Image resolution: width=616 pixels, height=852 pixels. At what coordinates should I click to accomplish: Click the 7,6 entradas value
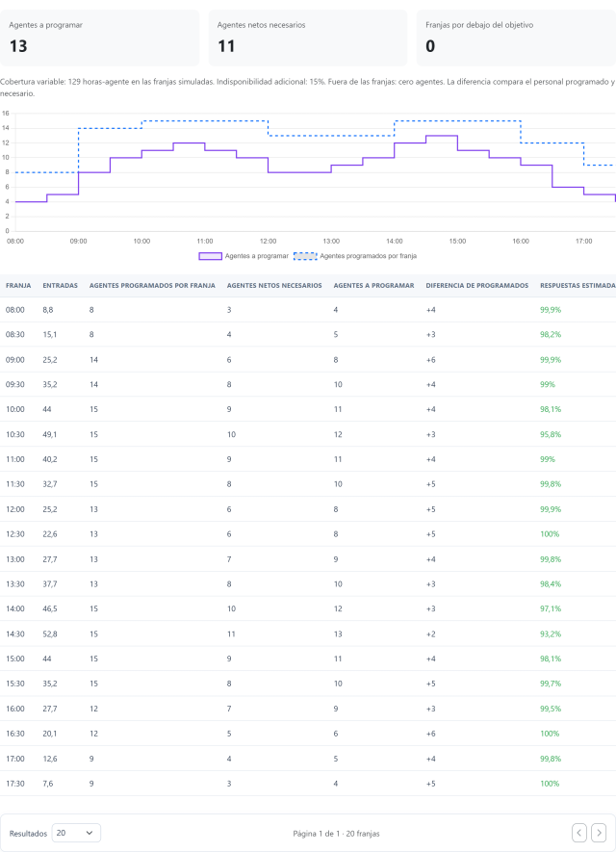point(48,783)
